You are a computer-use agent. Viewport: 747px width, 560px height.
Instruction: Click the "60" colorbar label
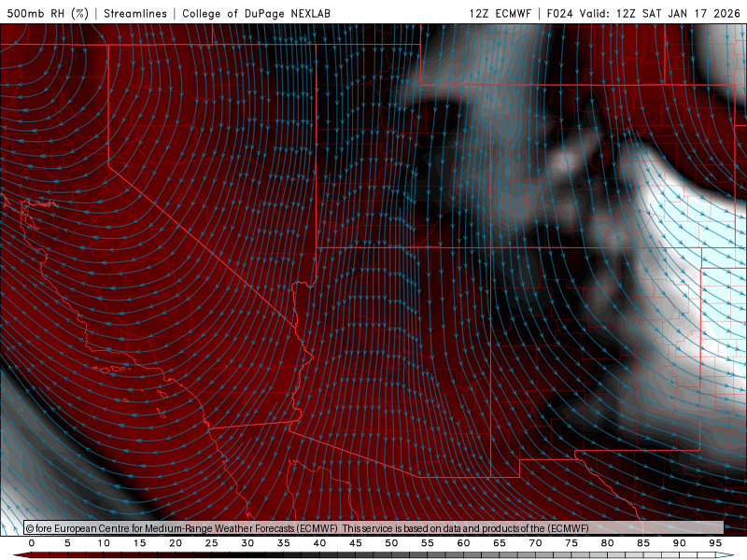click(x=463, y=543)
